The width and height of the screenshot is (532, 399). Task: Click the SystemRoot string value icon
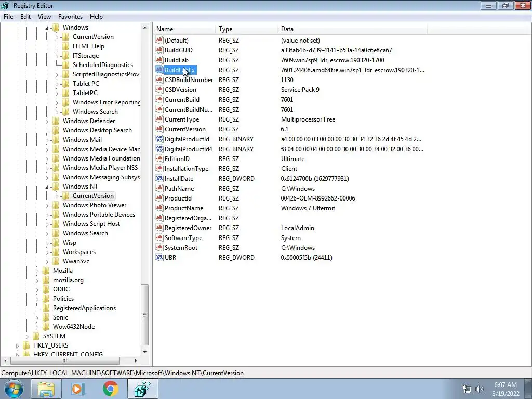tap(159, 247)
